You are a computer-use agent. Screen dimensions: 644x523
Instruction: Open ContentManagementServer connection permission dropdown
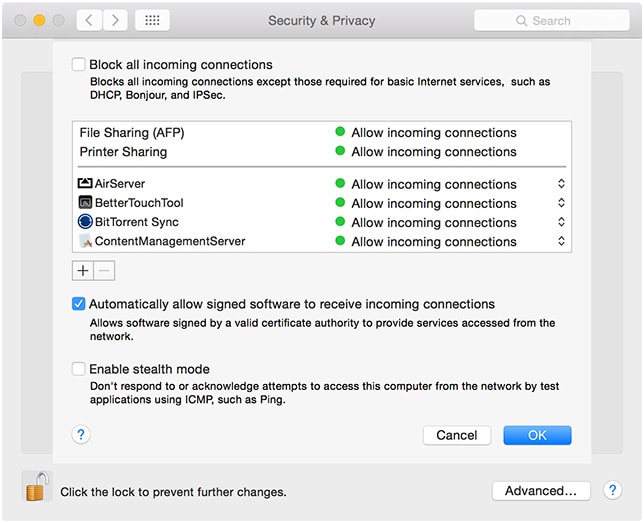(x=561, y=241)
